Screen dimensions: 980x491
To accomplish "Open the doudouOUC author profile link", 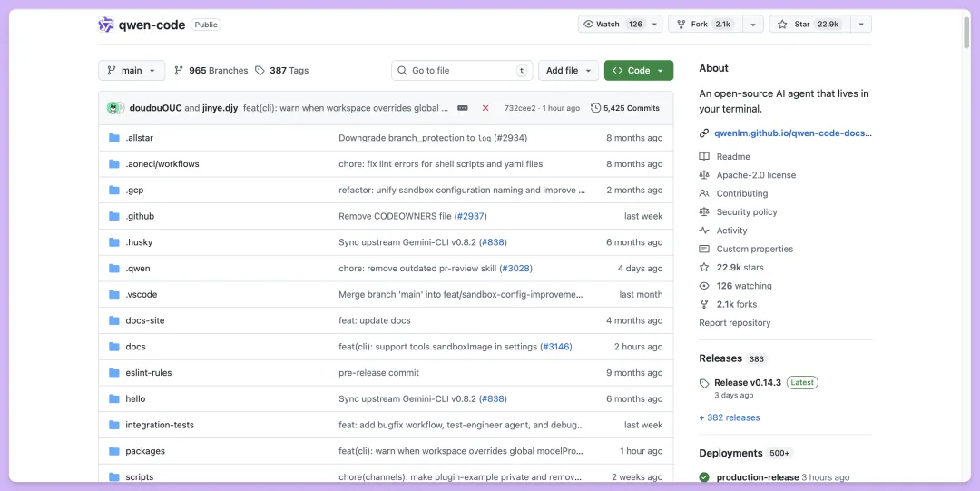I will tap(156, 108).
